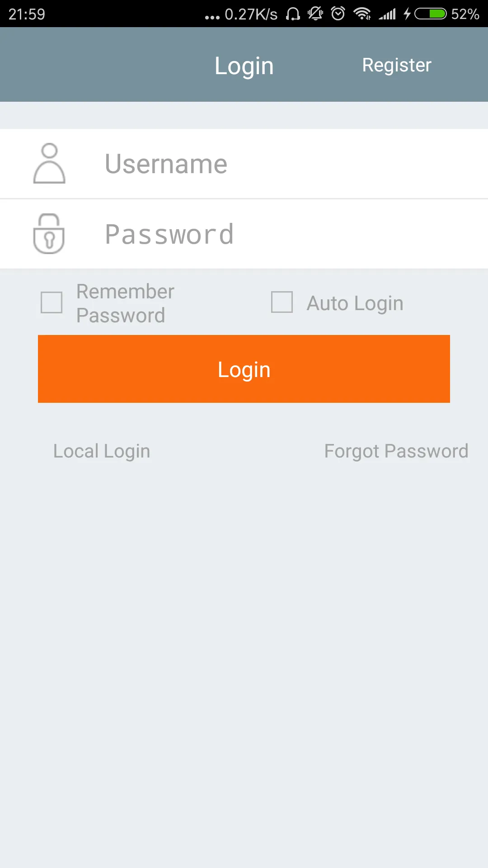Tap the battery icon in status bar

pos(431,14)
